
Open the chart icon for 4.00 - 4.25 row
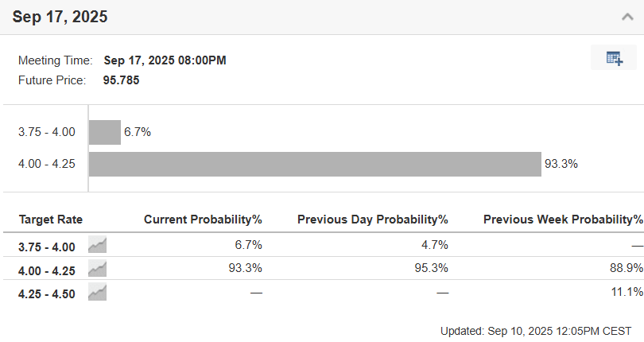(97, 268)
